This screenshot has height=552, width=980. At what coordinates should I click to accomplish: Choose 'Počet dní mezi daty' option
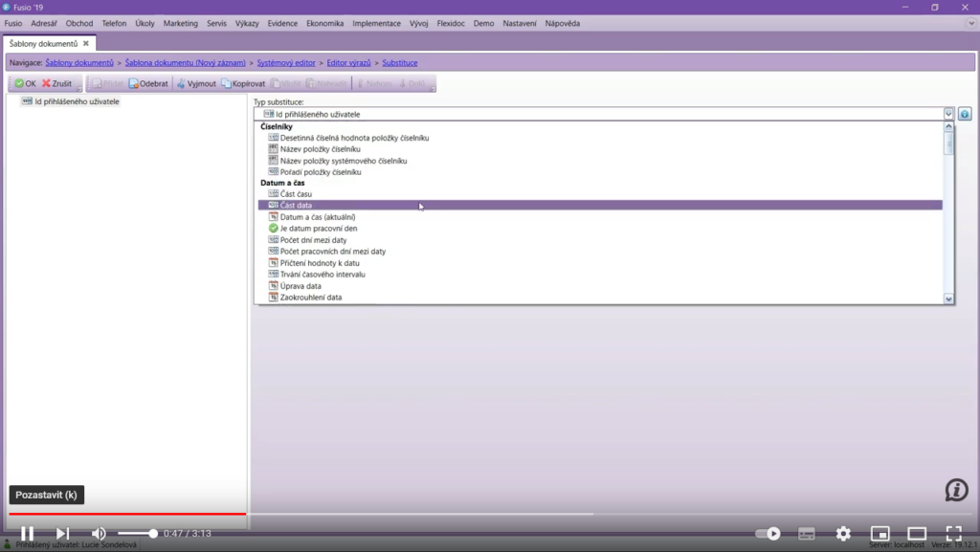tap(313, 240)
